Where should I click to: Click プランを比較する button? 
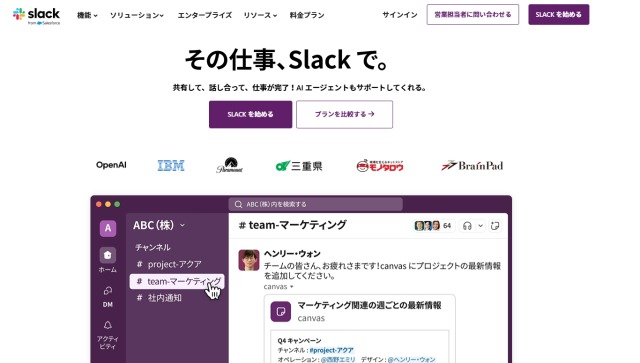pos(344,114)
